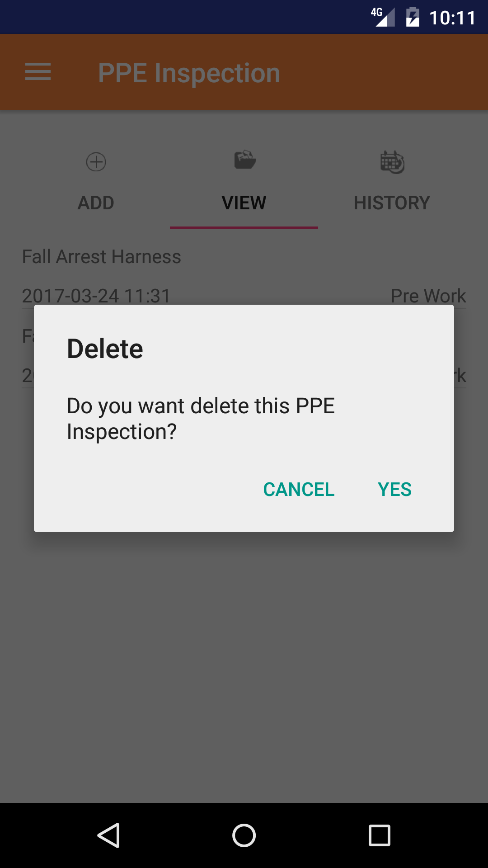Open the hamburger navigation menu
488x868 pixels.
(x=38, y=72)
